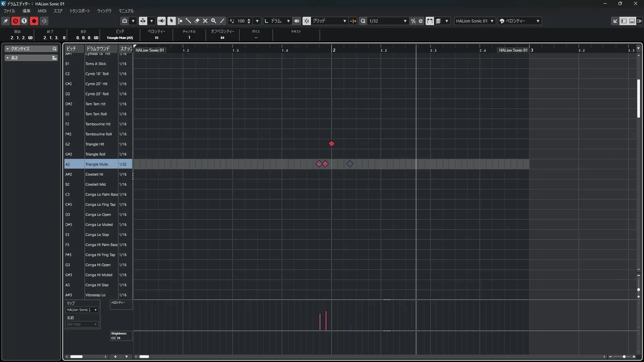The image size is (644, 362).
Task: Toggle Acoustic Feedback speaker button
Action: tap(161, 21)
